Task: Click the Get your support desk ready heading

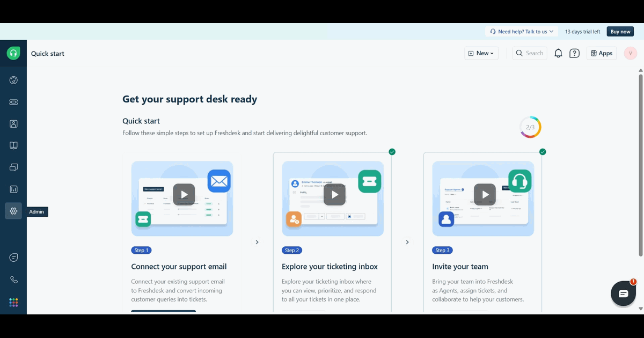Action: click(190, 99)
